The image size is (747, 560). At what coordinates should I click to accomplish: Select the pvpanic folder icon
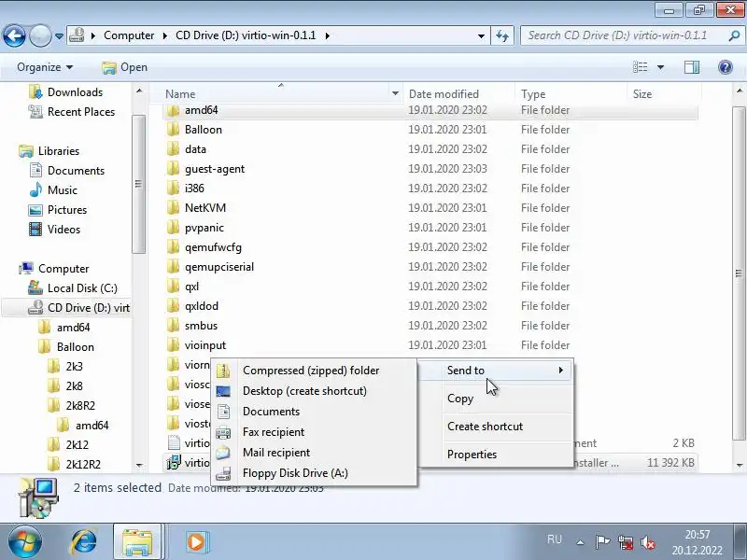(x=174, y=228)
